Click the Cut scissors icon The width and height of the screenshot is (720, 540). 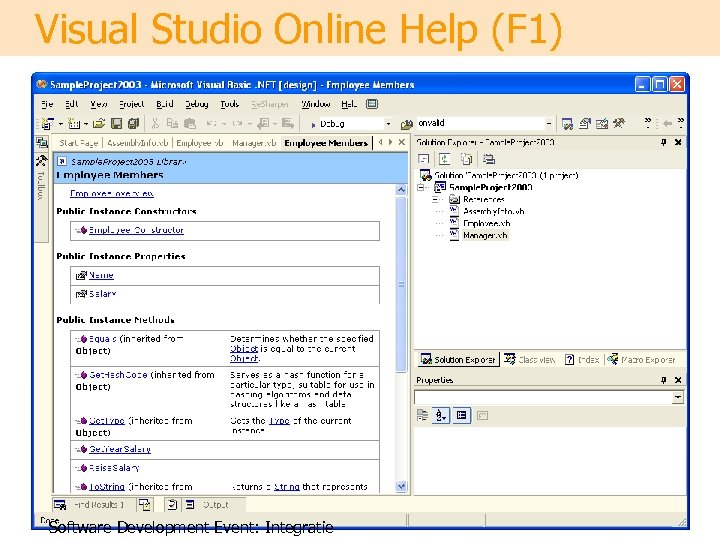pos(155,124)
